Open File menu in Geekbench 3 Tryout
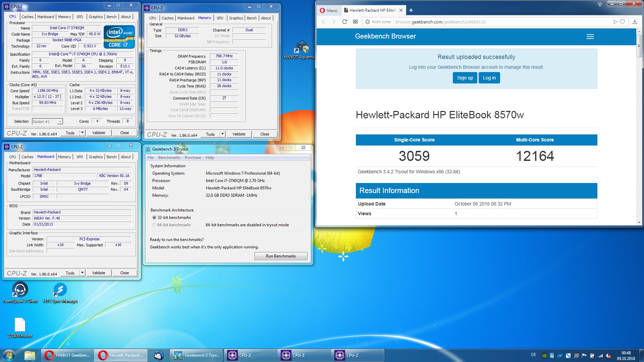The width and height of the screenshot is (644, 362). click(151, 158)
